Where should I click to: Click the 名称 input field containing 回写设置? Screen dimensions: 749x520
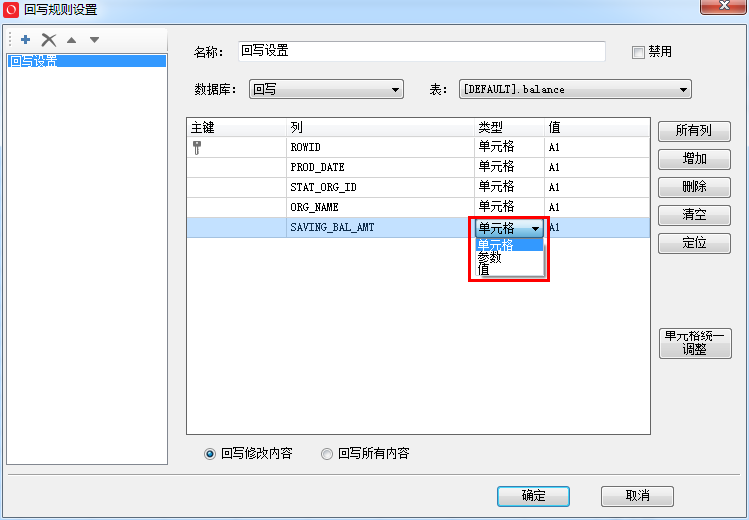(422, 51)
